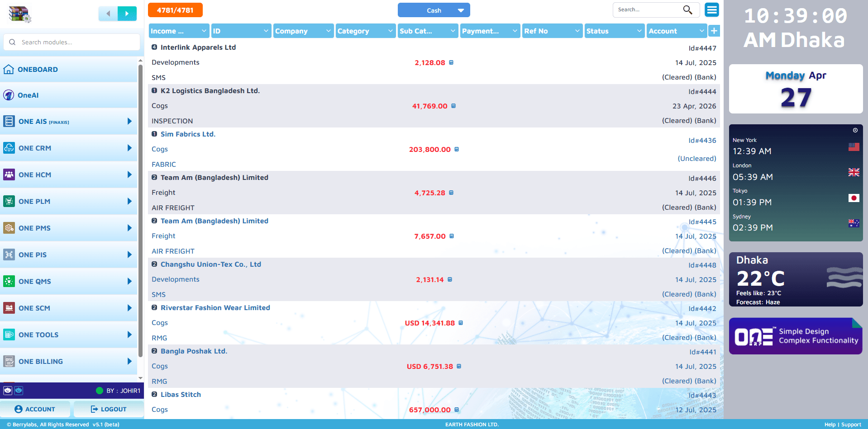The image size is (868, 429).
Task: Click the ACCOUNT button
Action: click(x=35, y=409)
